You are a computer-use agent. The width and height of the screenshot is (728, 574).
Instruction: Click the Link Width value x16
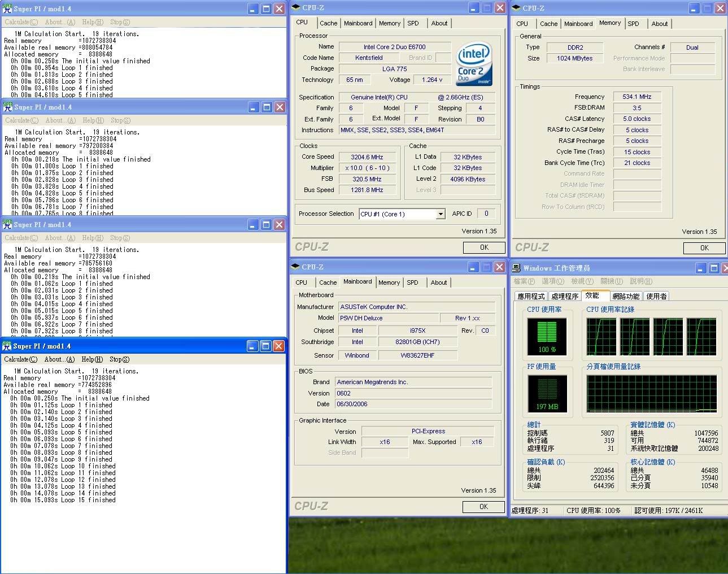[x=385, y=442]
